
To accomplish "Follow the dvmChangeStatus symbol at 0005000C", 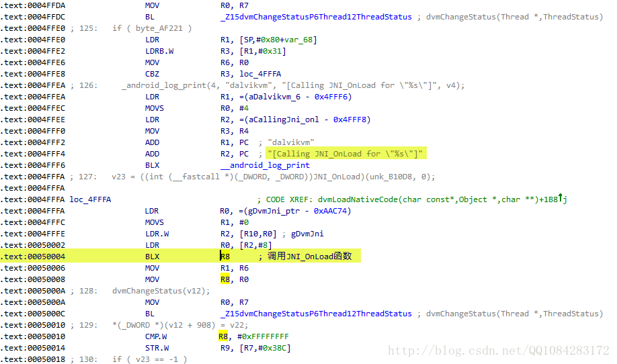I will (x=316, y=314).
